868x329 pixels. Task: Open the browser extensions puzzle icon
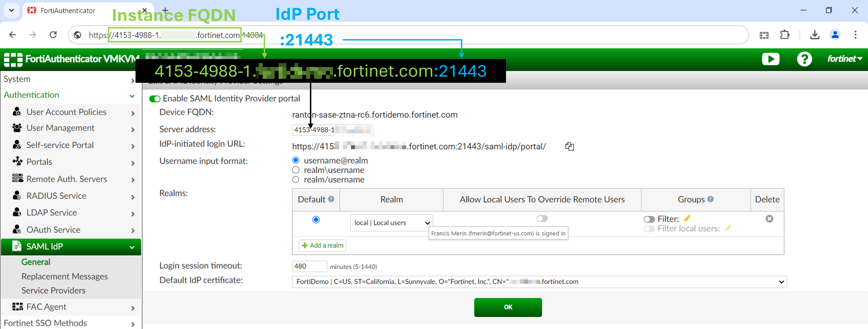(785, 35)
